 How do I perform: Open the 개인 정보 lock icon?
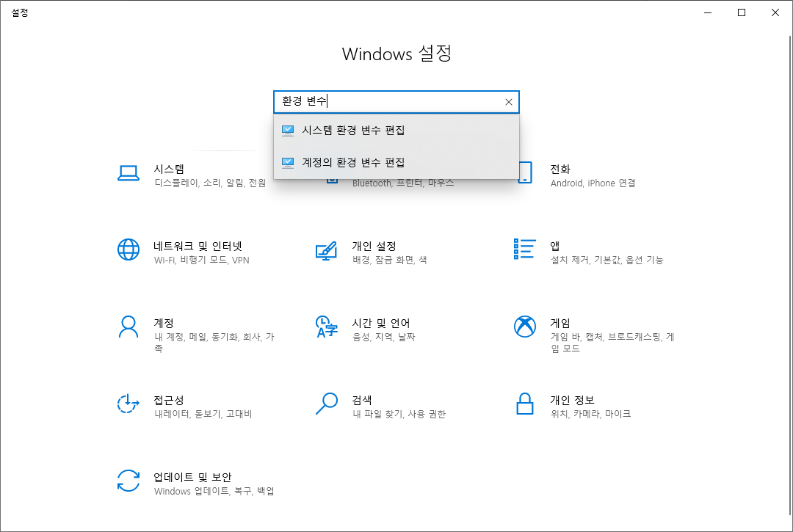[525, 404]
